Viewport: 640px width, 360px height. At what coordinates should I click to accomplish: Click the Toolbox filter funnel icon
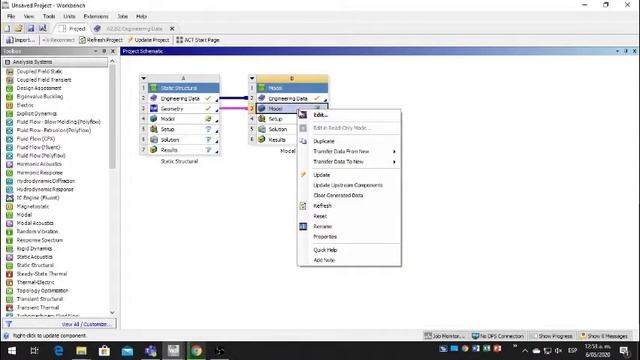[9, 324]
